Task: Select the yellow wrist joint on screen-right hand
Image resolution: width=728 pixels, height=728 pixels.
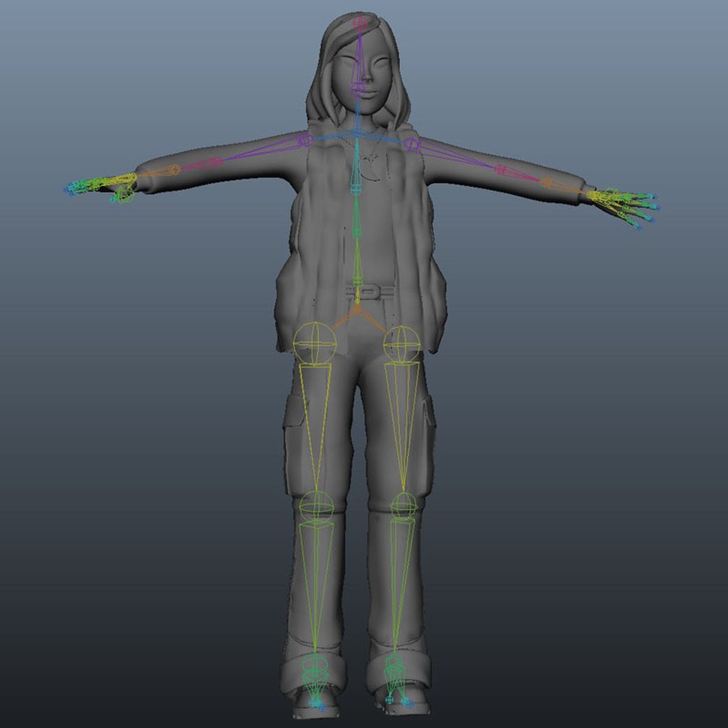Action: [592, 195]
